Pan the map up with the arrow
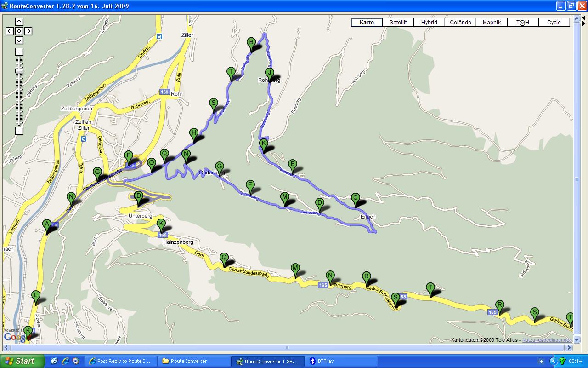Viewport: 588px width, 368px height. pos(19,22)
